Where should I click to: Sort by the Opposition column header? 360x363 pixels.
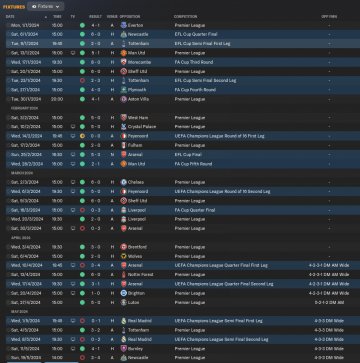(x=130, y=17)
